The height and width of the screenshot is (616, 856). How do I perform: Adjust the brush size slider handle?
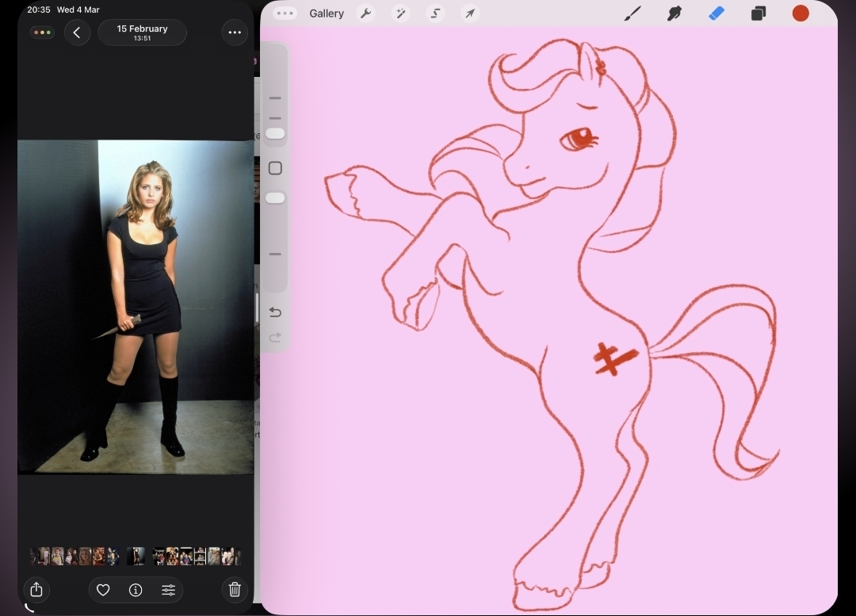click(x=275, y=134)
